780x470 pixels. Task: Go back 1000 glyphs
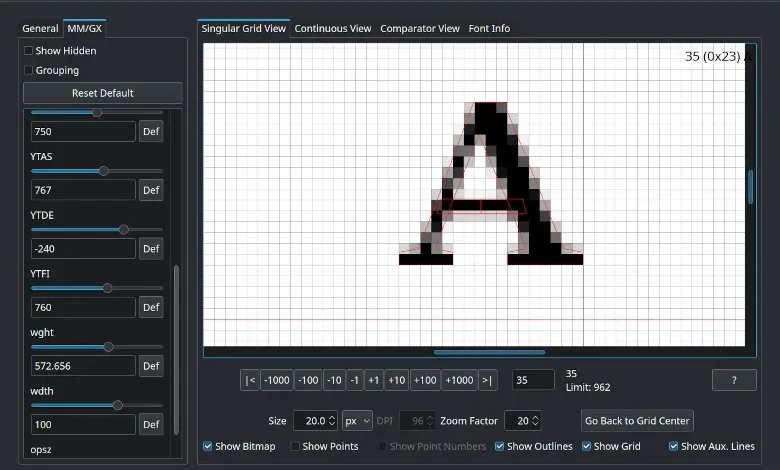pyautogui.click(x=277, y=380)
